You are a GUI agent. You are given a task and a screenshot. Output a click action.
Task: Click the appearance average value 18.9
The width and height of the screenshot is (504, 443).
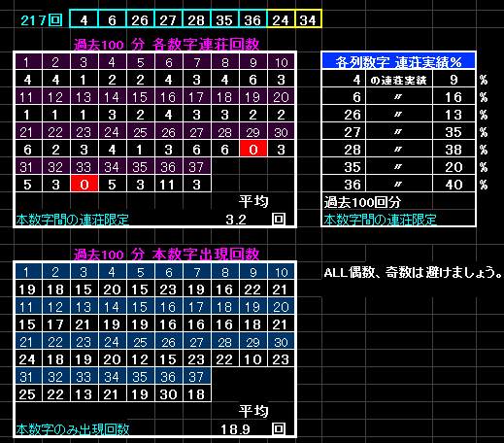pyautogui.click(x=235, y=429)
